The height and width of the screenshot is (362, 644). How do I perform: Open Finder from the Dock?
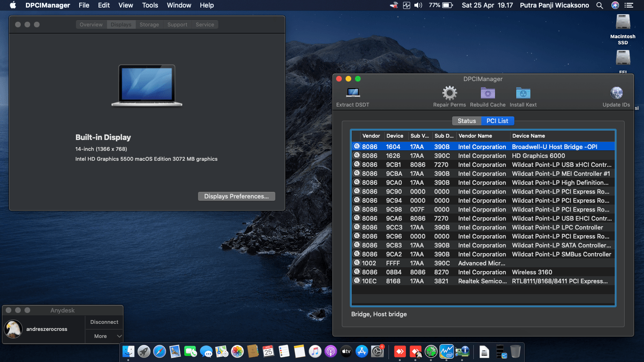128,351
